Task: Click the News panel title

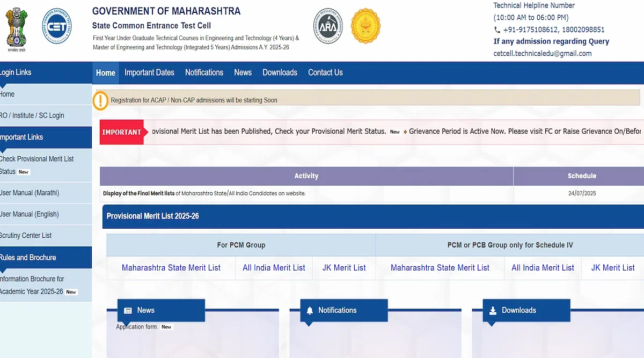Action: 146,310
